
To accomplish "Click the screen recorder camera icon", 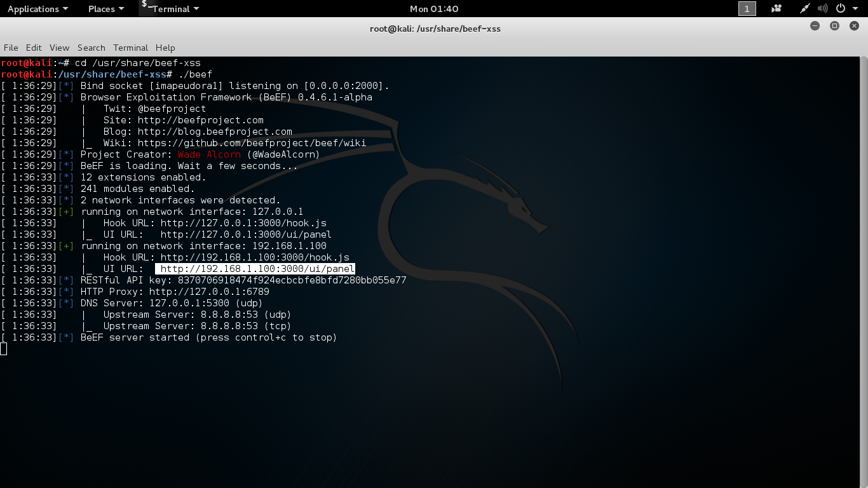I will coord(776,9).
